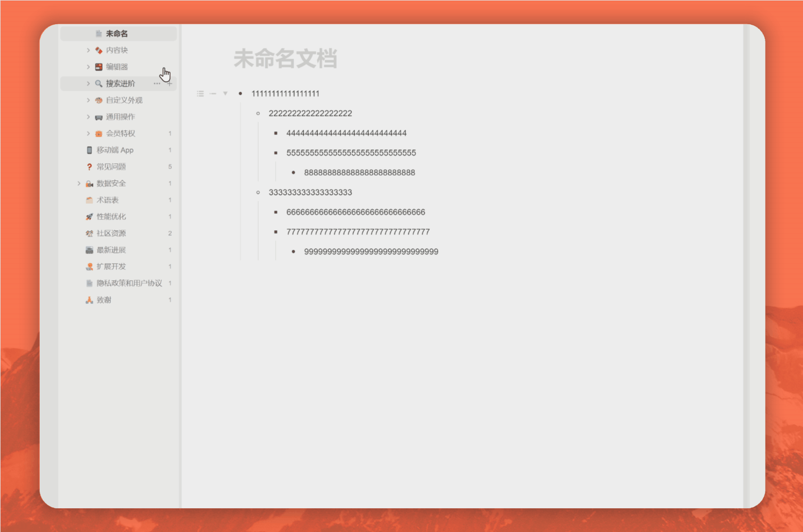The height and width of the screenshot is (532, 803).
Task: Click the list settings icon in editor gutter
Action: tap(200, 94)
